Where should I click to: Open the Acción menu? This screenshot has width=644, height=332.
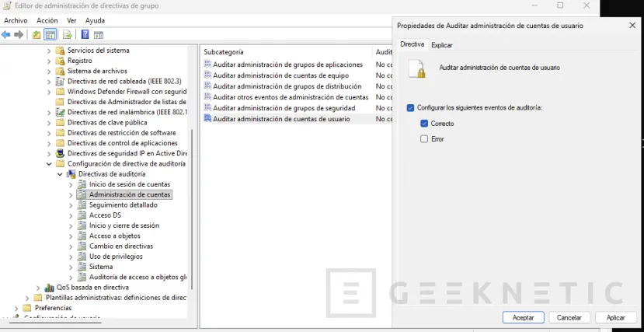pos(47,20)
